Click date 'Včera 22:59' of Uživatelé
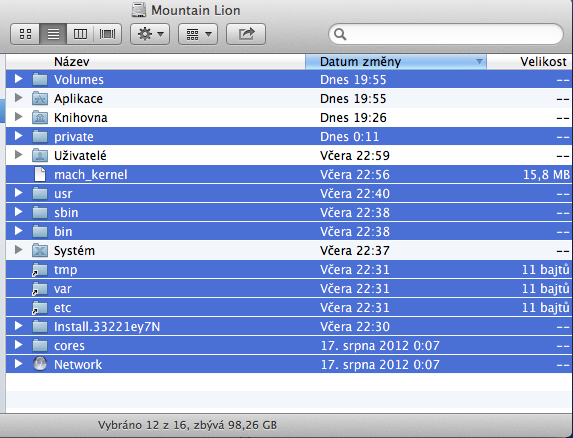The width and height of the screenshot is (573, 438). pos(354,156)
